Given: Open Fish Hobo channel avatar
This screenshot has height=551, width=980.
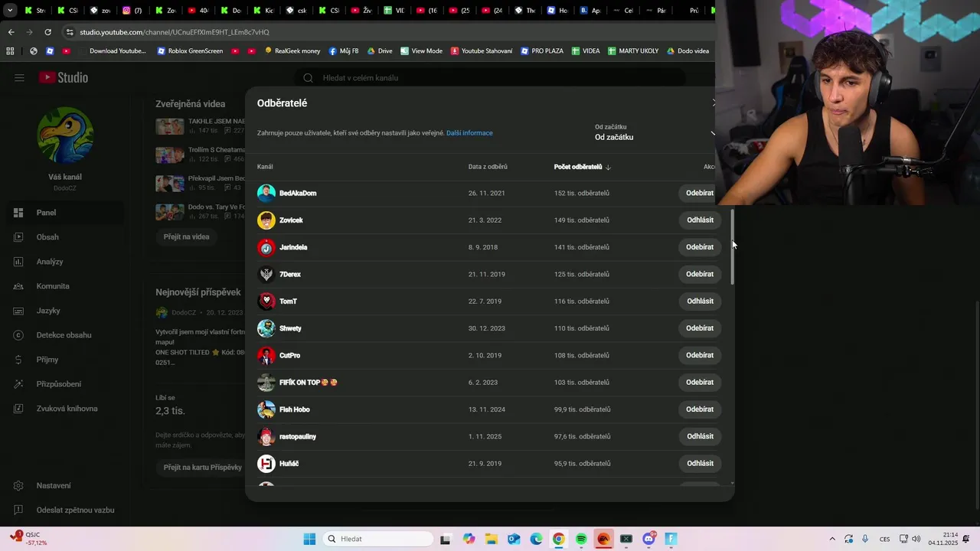Looking at the screenshot, I should click(x=266, y=409).
